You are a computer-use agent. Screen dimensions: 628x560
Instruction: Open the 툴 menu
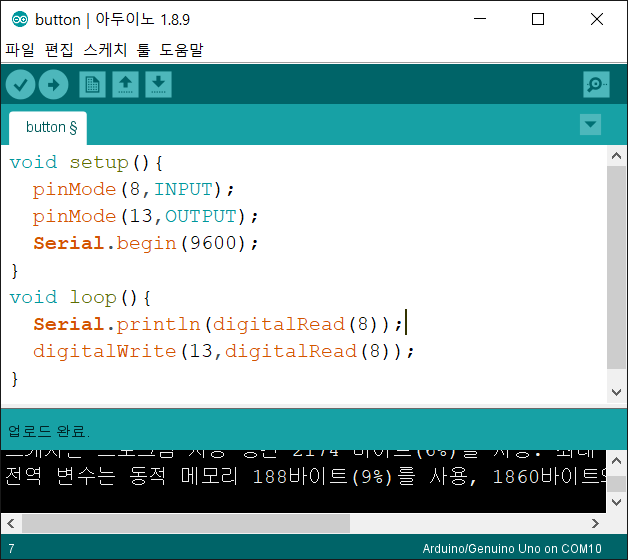(x=143, y=50)
